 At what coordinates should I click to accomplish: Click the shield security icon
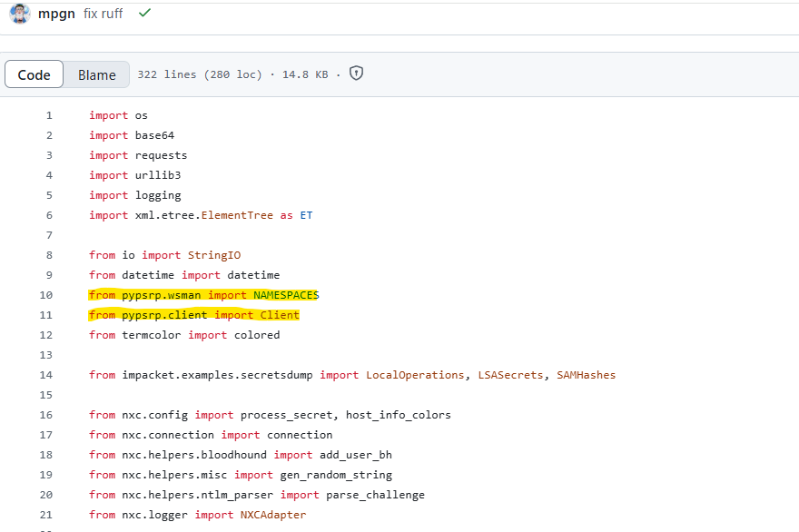[357, 74]
